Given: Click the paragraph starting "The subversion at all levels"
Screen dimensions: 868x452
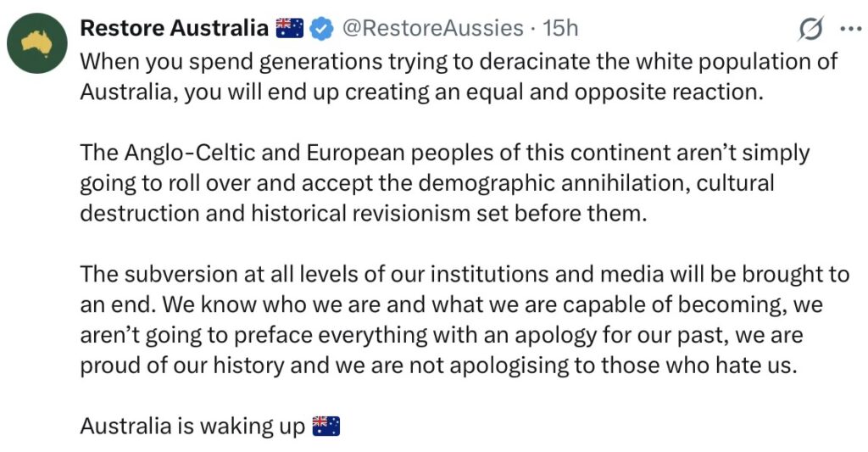Looking at the screenshot, I should (449, 319).
